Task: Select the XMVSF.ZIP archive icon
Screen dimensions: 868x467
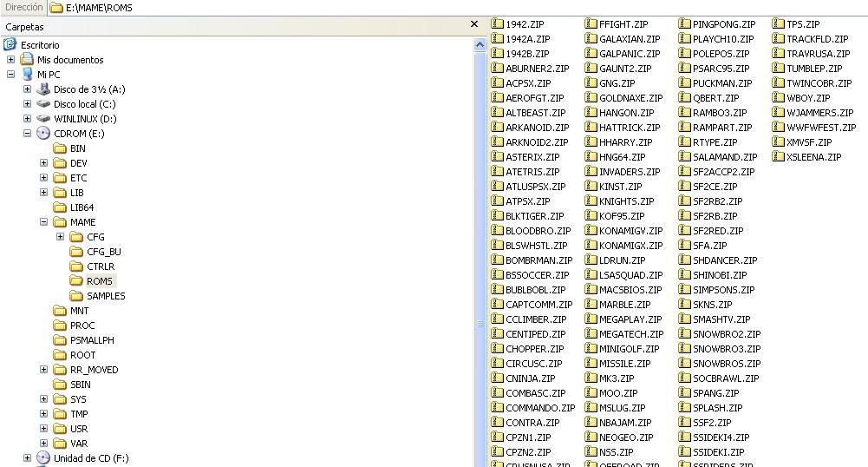Action: click(x=778, y=141)
